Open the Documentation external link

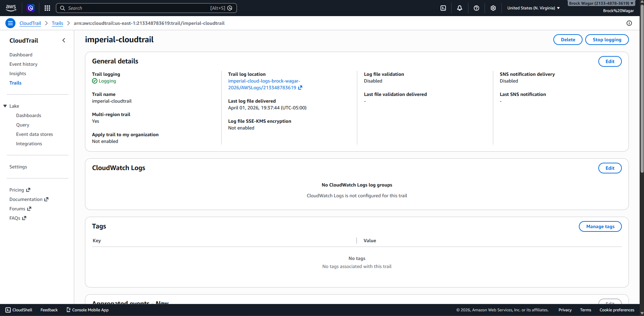tap(26, 199)
